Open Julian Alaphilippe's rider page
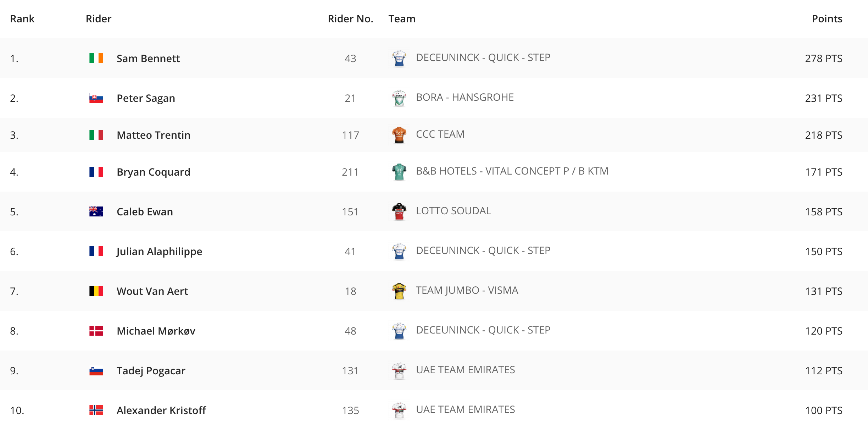Image resolution: width=868 pixels, height=435 pixels. point(159,251)
